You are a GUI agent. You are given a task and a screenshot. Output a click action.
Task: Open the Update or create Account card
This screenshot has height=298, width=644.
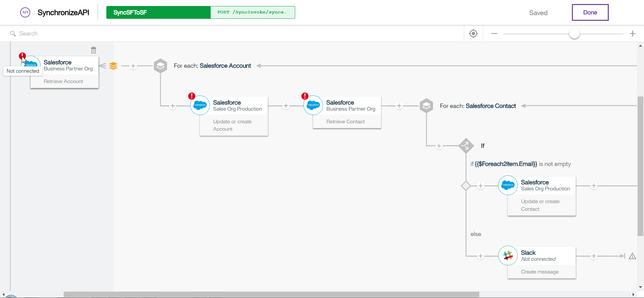234,116
